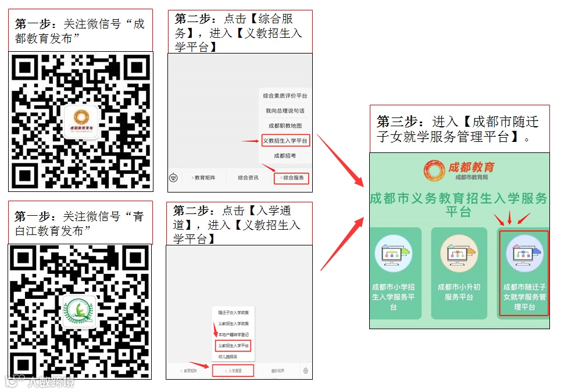Open the 幼儿园报名 menu entry
The width and height of the screenshot is (568, 392).
[x=228, y=357]
